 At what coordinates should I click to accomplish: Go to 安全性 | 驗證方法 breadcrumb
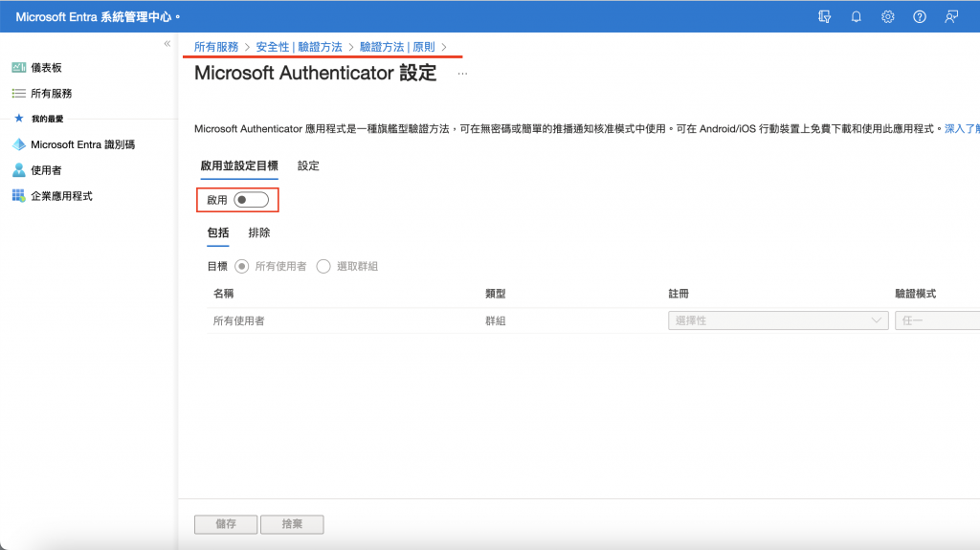pos(299,47)
